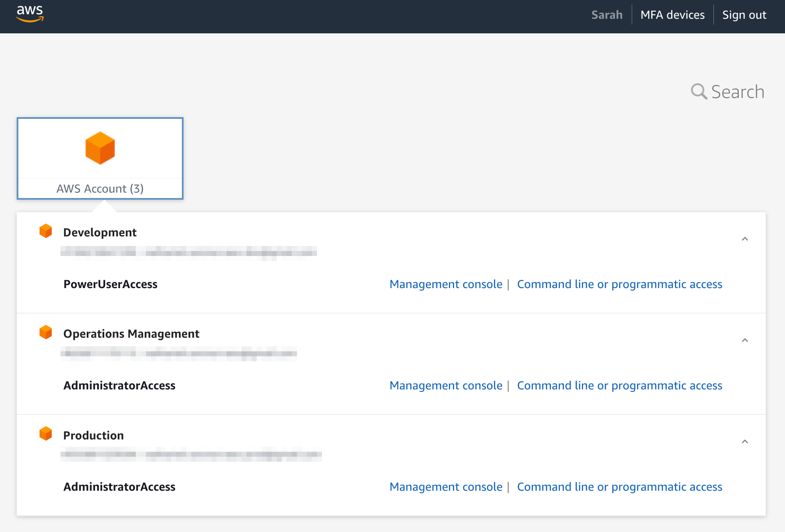The image size is (785, 532).
Task: Select the AWS Account (3) tile
Action: (x=100, y=158)
